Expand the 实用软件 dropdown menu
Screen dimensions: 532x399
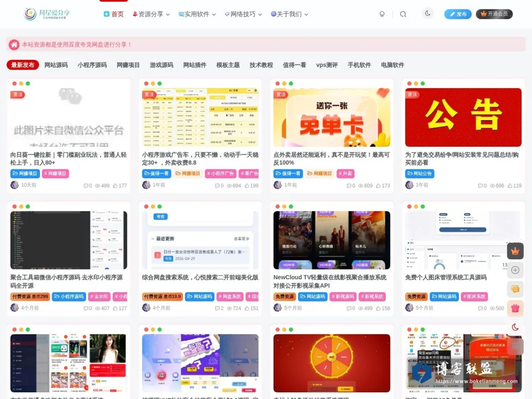[x=197, y=14]
